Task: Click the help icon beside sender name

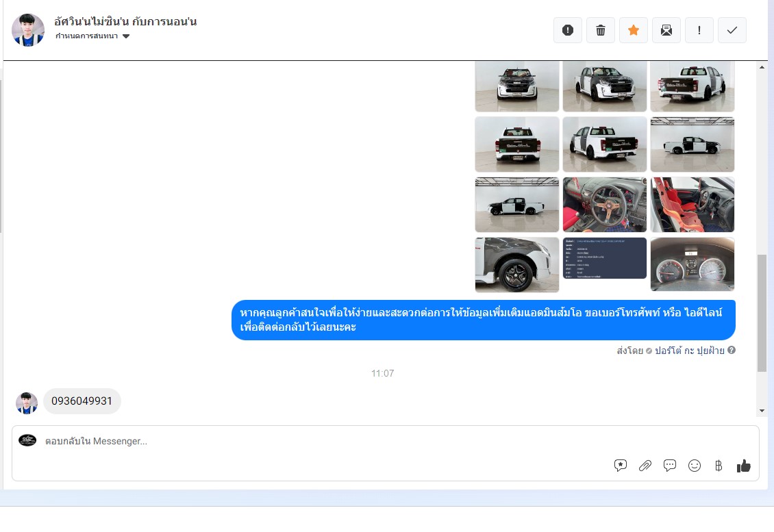Action: coord(732,351)
